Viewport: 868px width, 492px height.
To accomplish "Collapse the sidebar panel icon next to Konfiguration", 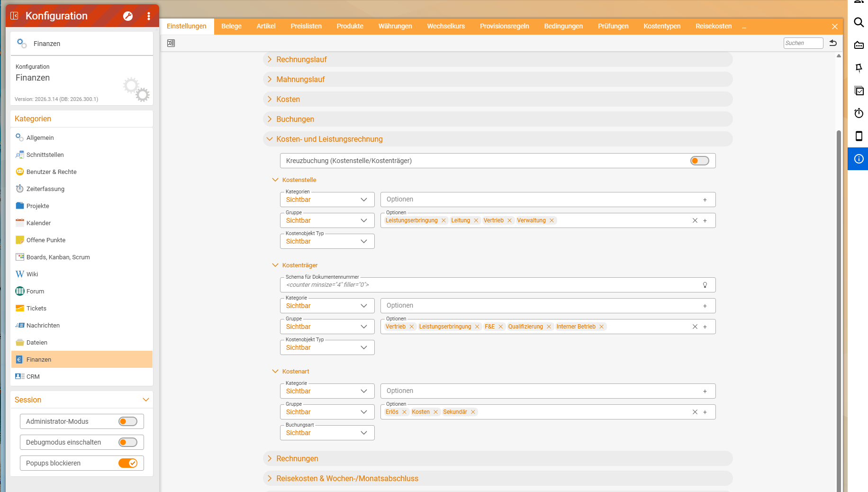I will coord(14,16).
